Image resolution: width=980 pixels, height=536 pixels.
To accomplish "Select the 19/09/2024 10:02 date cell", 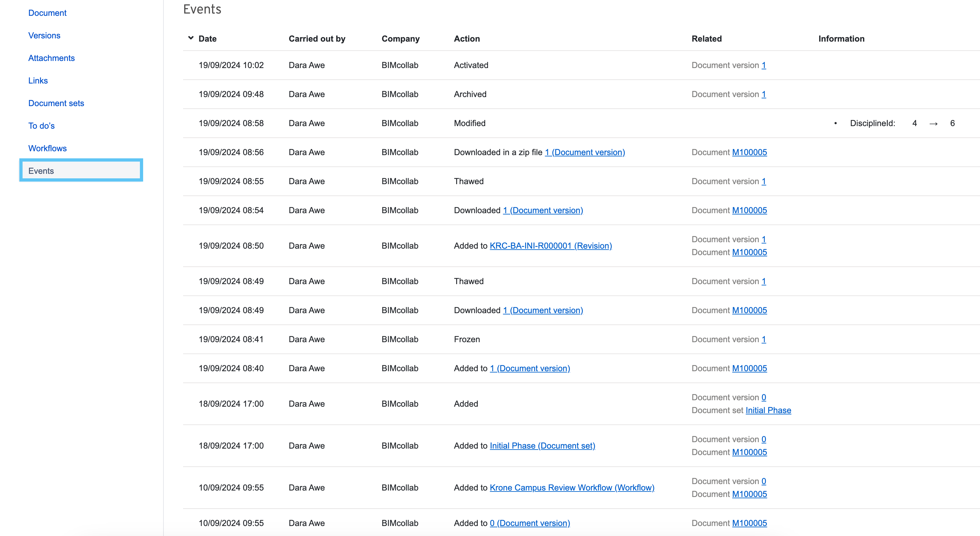I will pyautogui.click(x=231, y=65).
